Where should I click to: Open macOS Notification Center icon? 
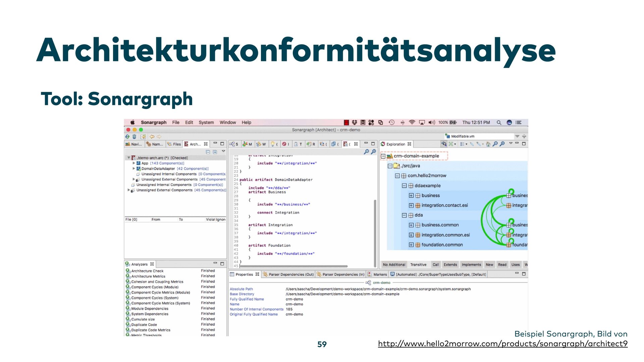point(519,123)
